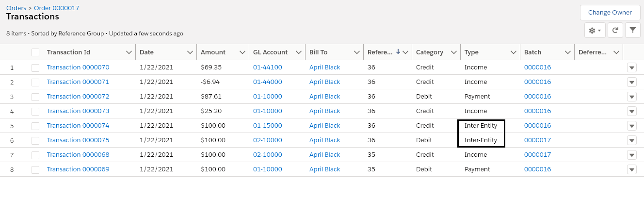Viewport: 644px width, 200px height.
Task: Select checkbox for Transaction 0000071
Action: point(35,82)
